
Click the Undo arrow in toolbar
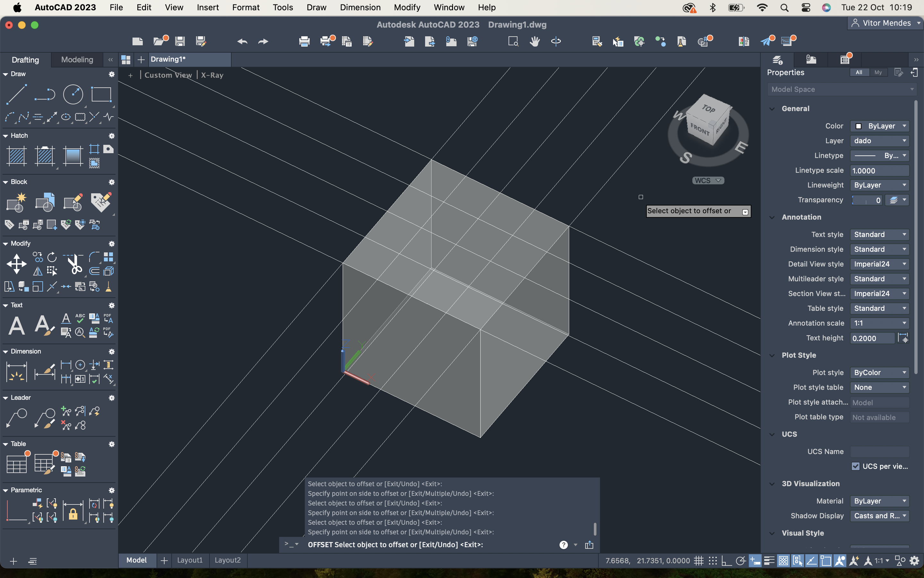(x=242, y=41)
